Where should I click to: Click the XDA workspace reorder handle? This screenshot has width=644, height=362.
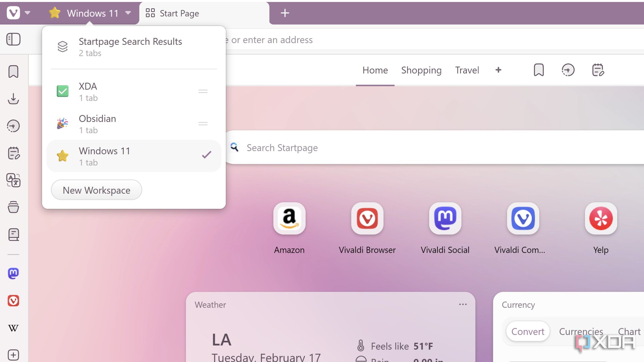pyautogui.click(x=203, y=92)
